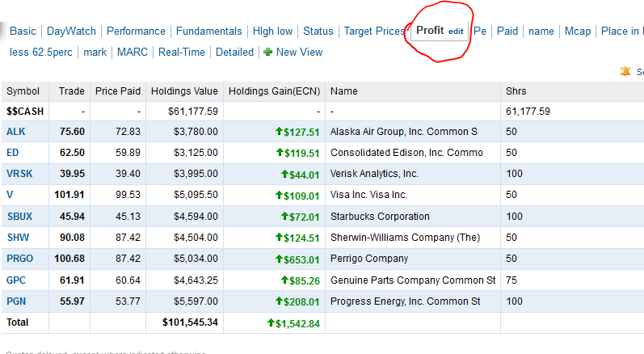This screenshot has width=644, height=354.
Task: Sort by the Symbol column header
Action: (23, 91)
